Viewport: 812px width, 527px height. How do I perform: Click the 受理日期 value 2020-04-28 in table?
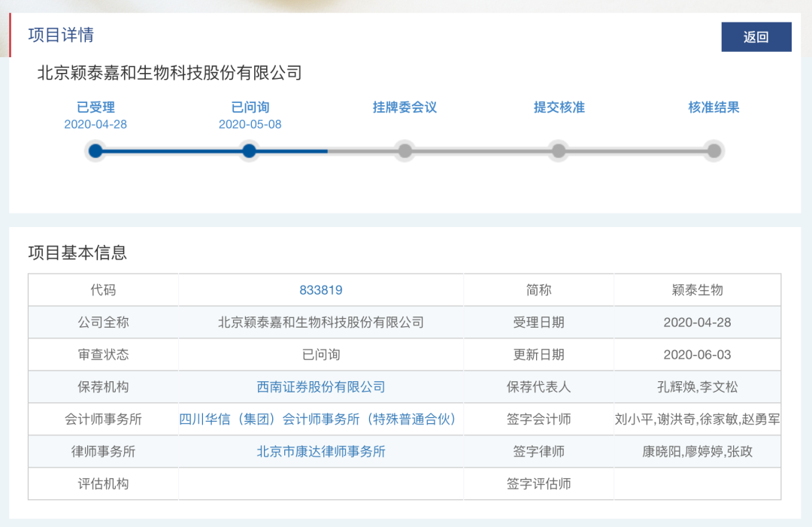(697, 322)
